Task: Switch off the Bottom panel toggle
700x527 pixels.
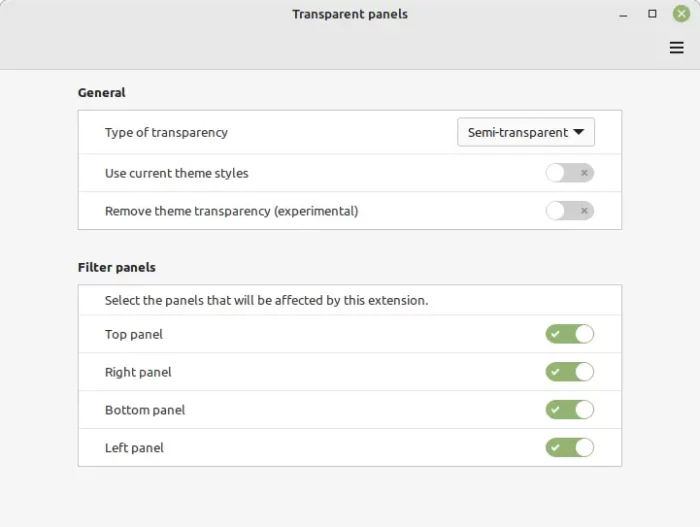Action: [x=569, y=410]
